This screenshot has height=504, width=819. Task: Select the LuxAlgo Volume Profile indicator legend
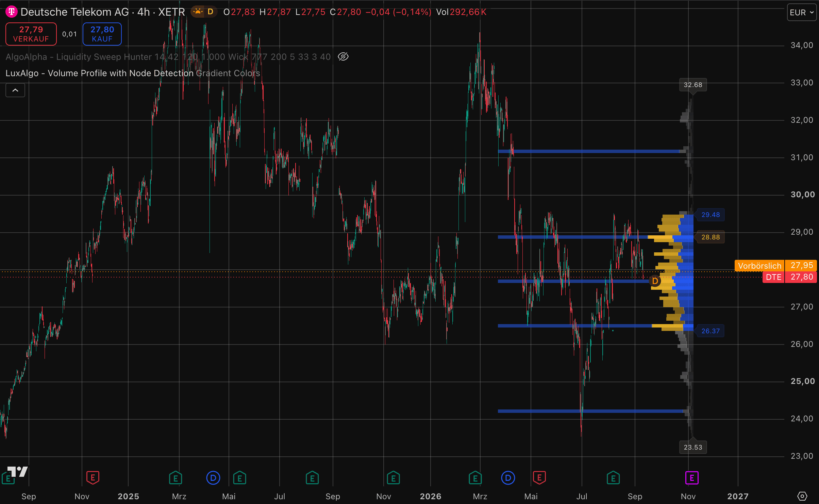click(133, 73)
